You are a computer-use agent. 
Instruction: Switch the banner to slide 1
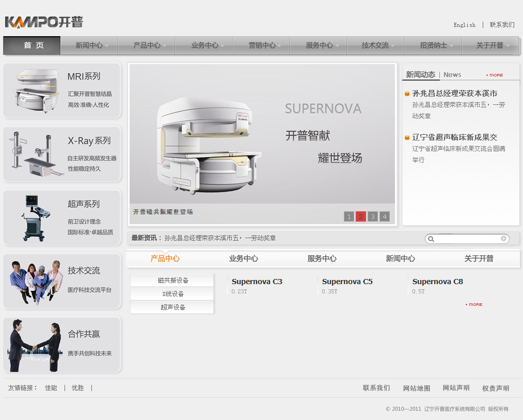click(349, 216)
